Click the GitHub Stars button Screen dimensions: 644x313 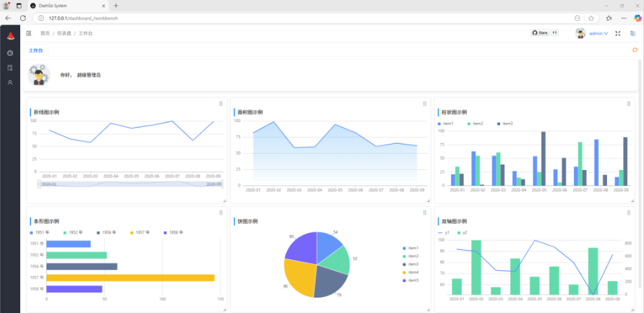tap(540, 33)
